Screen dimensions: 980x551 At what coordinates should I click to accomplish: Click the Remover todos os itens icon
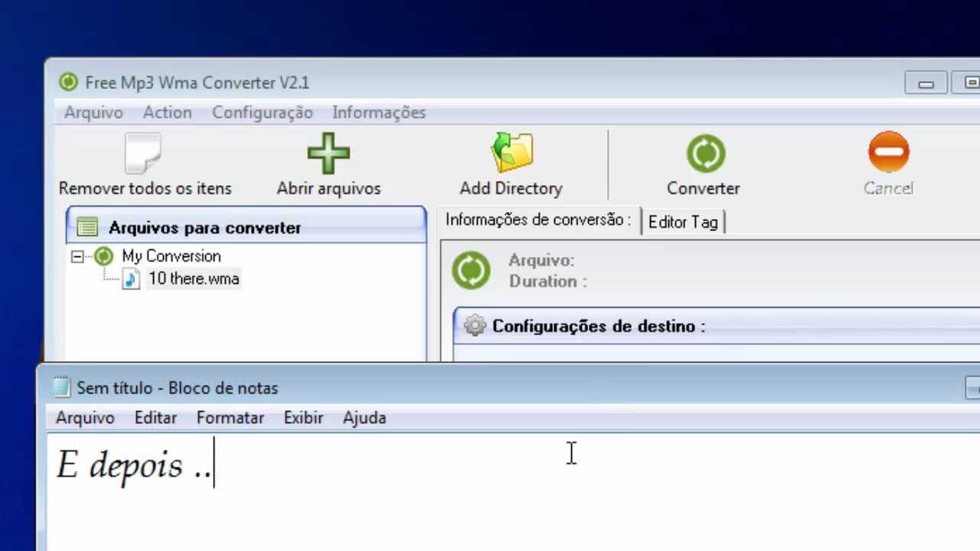point(143,154)
